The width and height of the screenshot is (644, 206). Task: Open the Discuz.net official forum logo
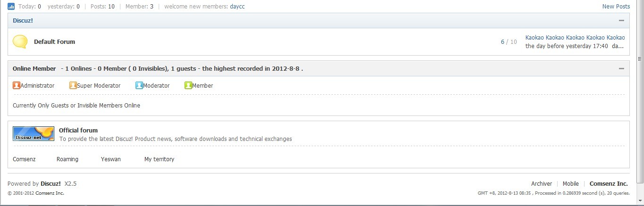[34, 134]
